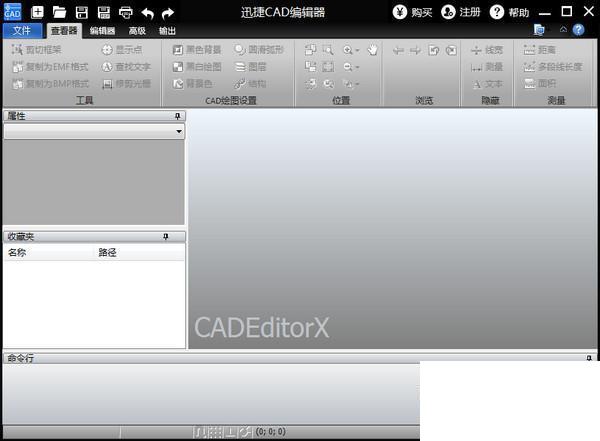Switch to the 查看器 tab
The width and height of the screenshot is (600, 441).
point(64,31)
